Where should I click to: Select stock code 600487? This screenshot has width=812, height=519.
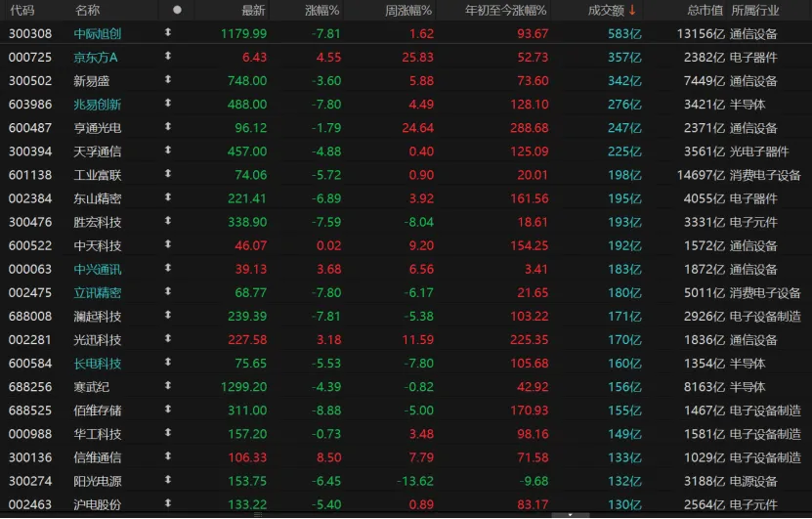point(30,128)
